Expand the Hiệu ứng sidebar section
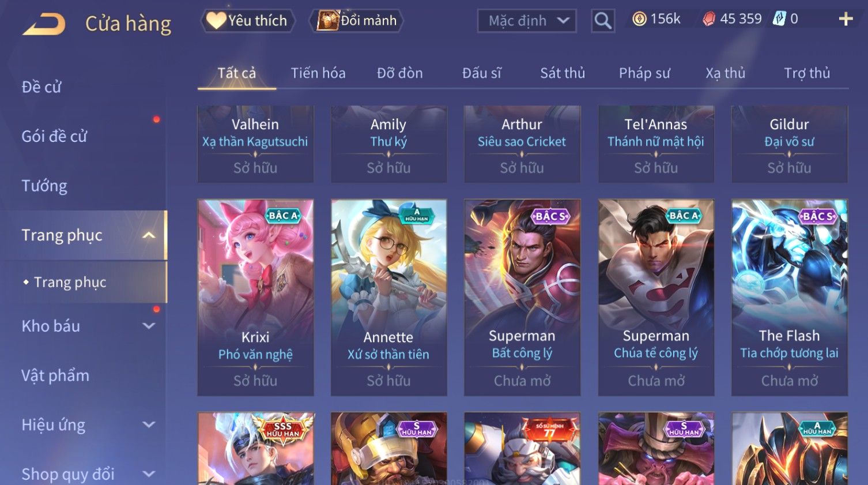 pyautogui.click(x=149, y=425)
